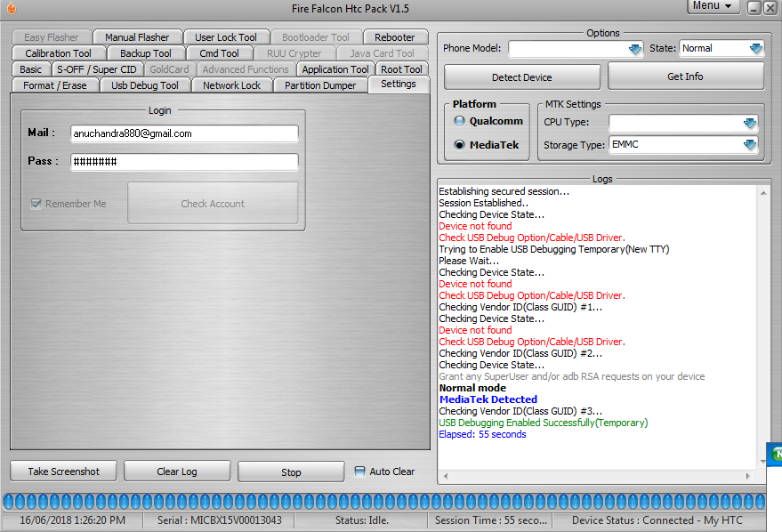
Task: Toggle the Remember Me checkbox
Action: 36,204
